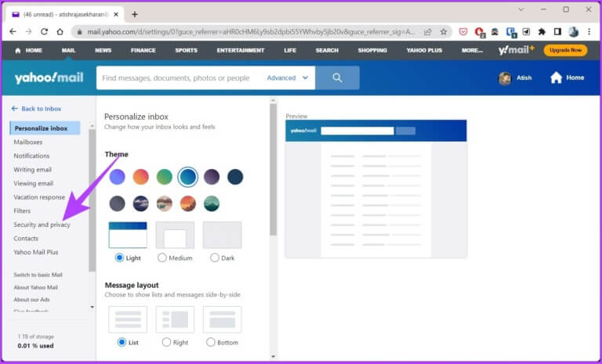
Task: Open the SPORTS navigation item
Action: coord(186,50)
